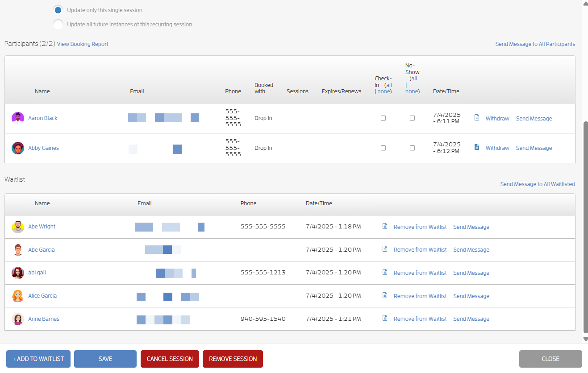
Task: Click the +ADD TO WAITLIST button
Action: tap(38, 359)
